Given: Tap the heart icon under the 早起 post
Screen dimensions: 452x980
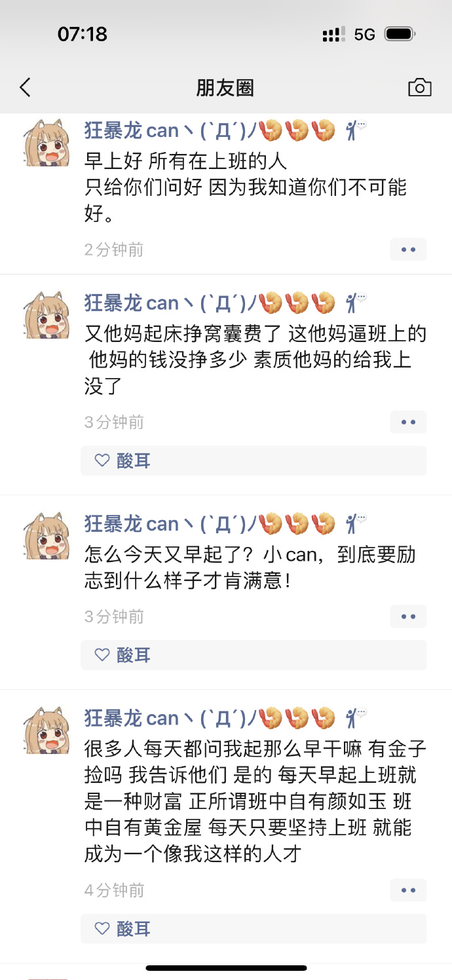Looking at the screenshot, I should coord(102,655).
